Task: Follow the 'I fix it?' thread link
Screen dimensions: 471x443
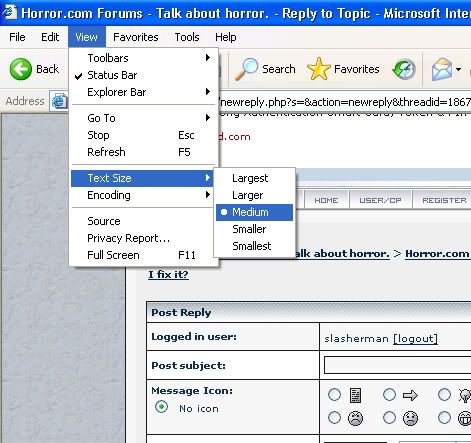Action: pos(168,275)
